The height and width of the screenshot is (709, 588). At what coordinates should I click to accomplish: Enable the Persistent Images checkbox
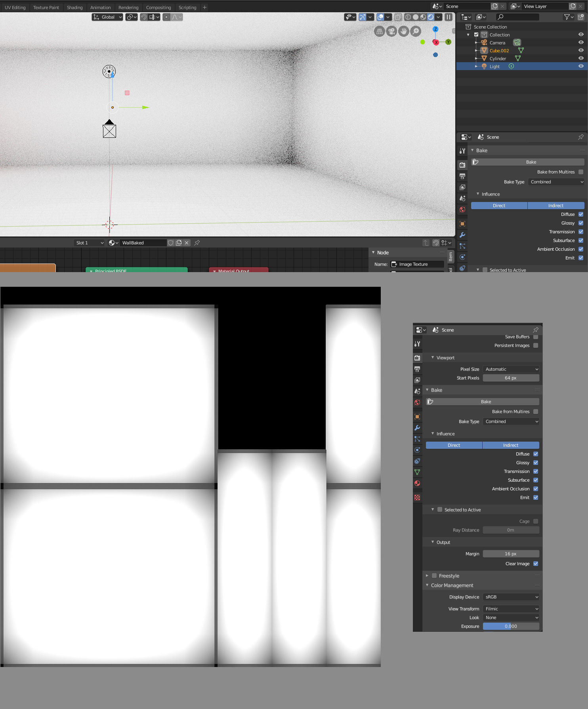tap(536, 345)
